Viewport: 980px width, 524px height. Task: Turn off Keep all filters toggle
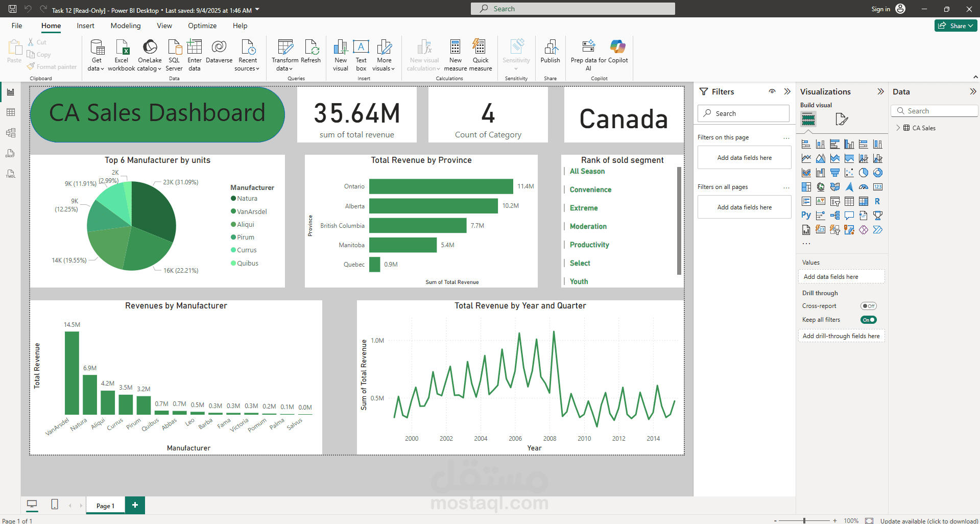pos(868,320)
